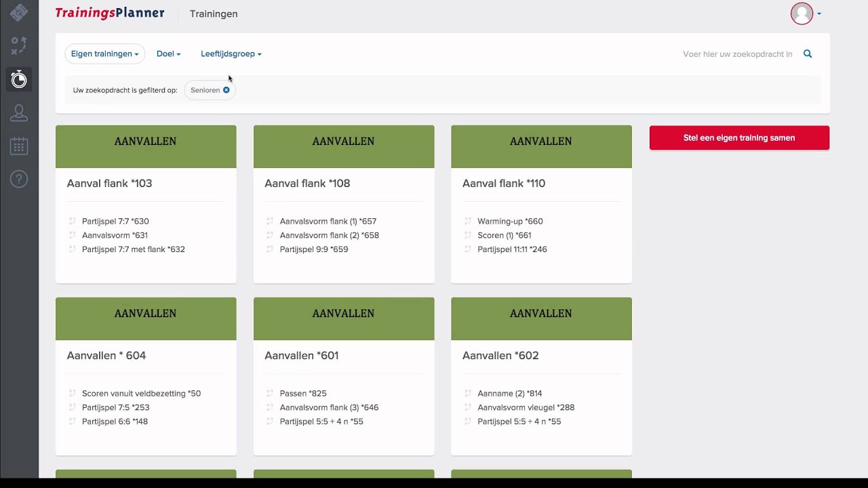Viewport: 868px width, 488px height.
Task: Click the user avatar icon
Action: (802, 14)
